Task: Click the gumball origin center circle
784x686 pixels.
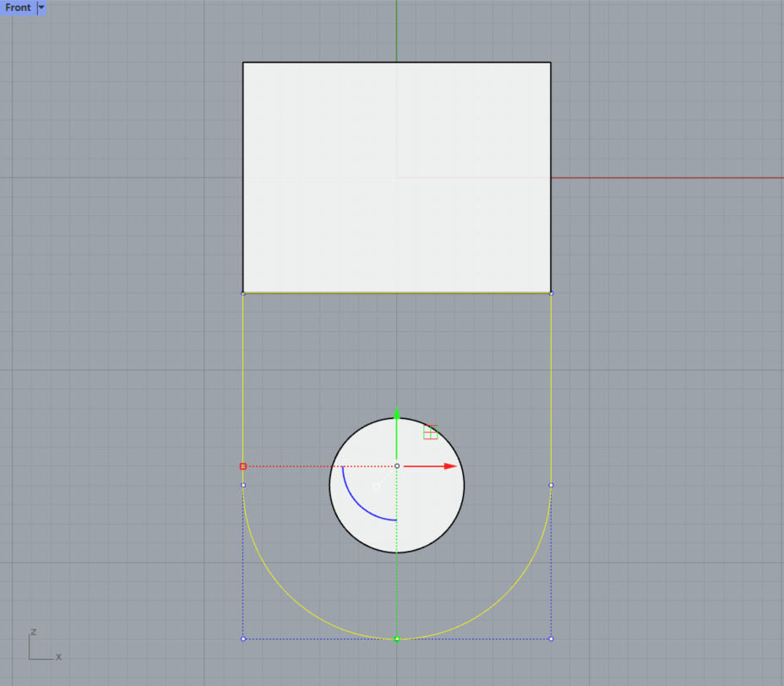Action: point(397,466)
